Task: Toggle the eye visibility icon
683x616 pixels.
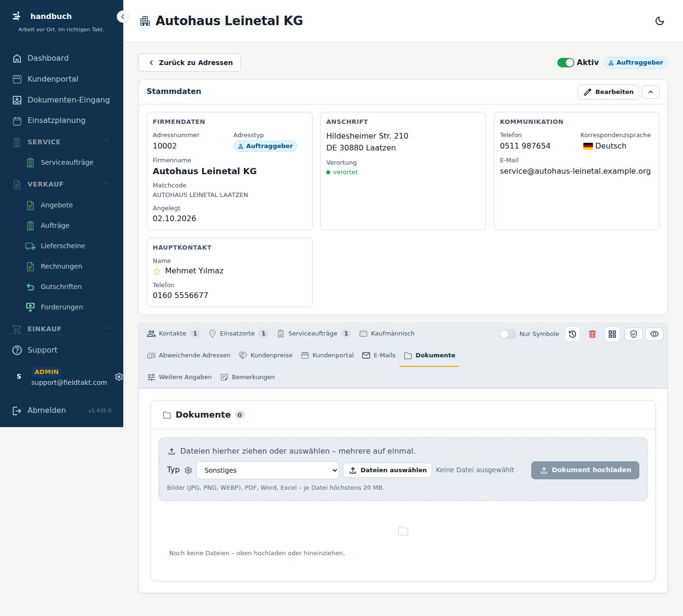Action: click(655, 334)
